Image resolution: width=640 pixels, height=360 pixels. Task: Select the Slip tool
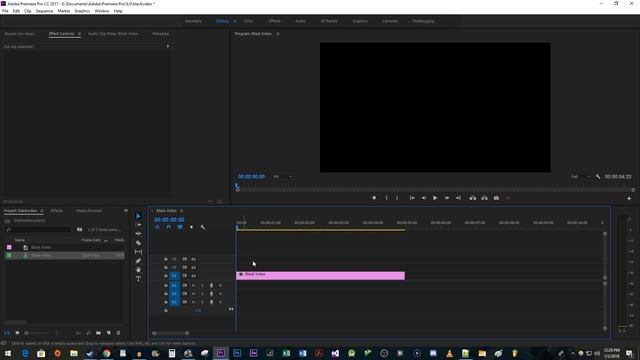(138, 252)
